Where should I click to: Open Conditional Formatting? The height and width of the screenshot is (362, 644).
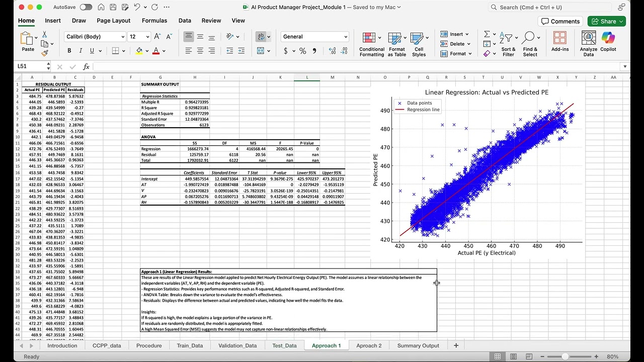(x=372, y=44)
